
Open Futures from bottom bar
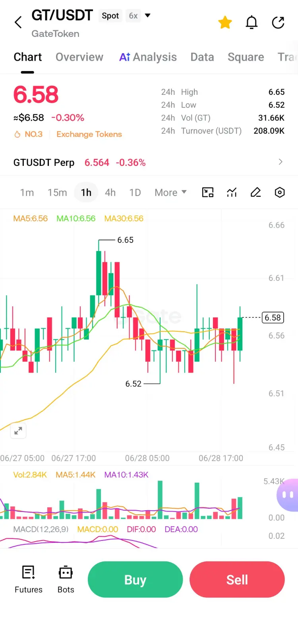pos(29,580)
